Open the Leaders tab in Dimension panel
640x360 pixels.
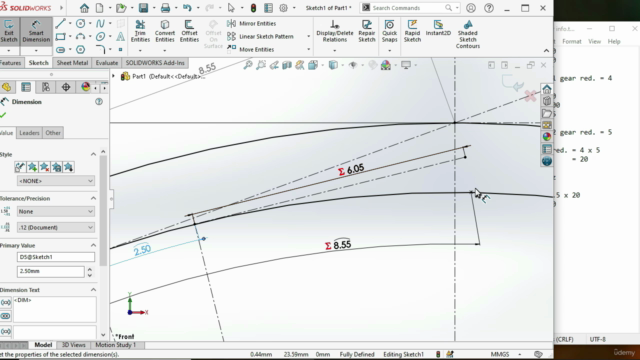click(29, 133)
